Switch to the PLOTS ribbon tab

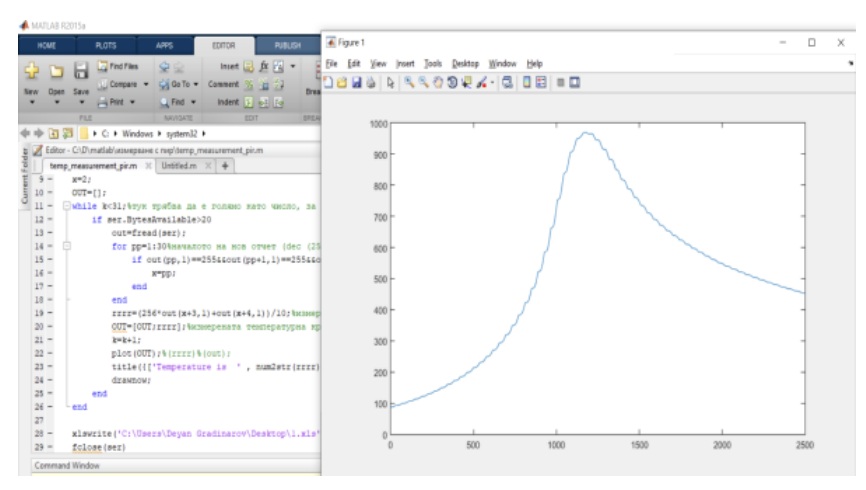[105, 45]
